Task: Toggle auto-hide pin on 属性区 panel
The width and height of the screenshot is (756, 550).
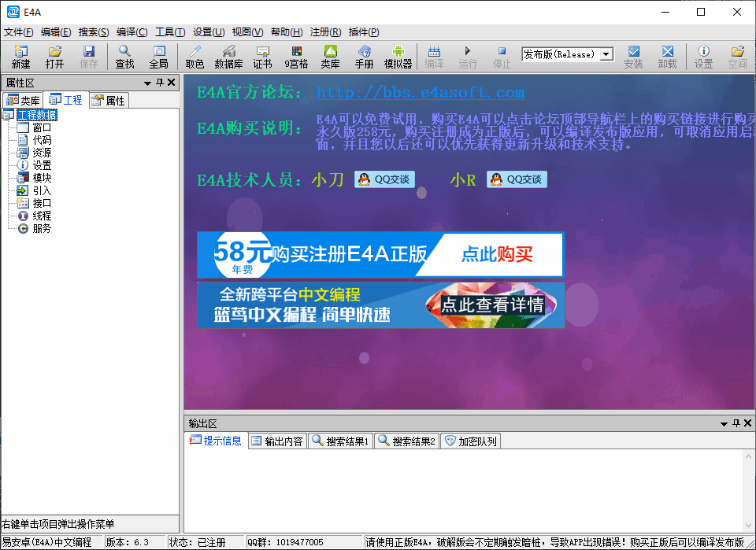Action: pos(160,83)
